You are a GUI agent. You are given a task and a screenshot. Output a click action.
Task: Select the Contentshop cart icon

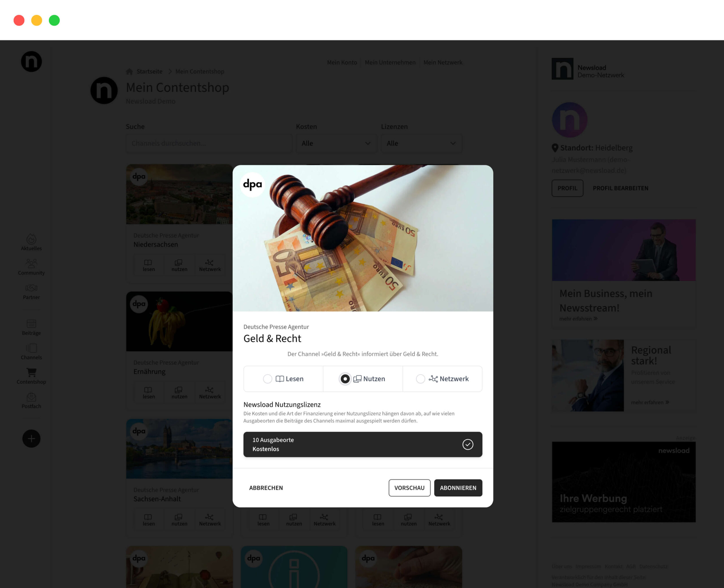coord(31,376)
